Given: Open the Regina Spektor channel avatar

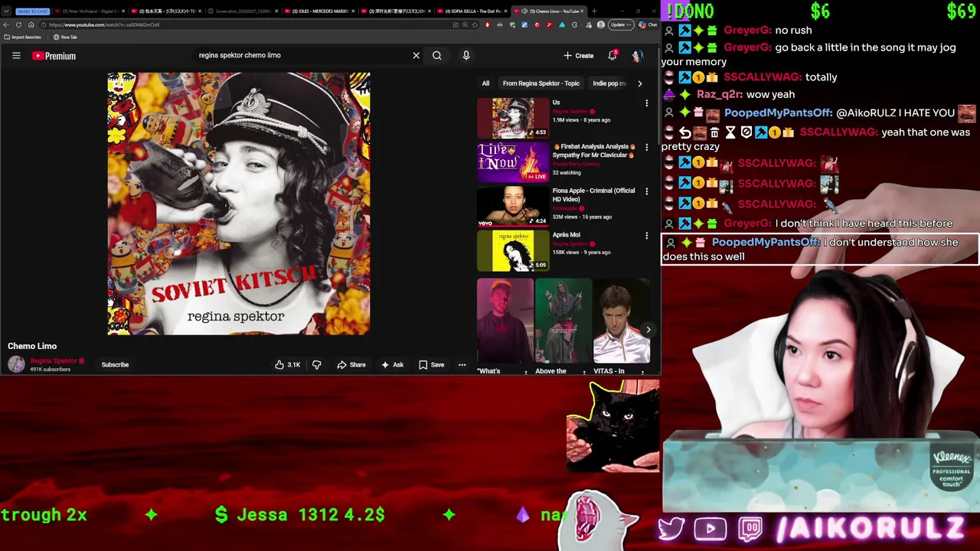Looking at the screenshot, I should (16, 364).
